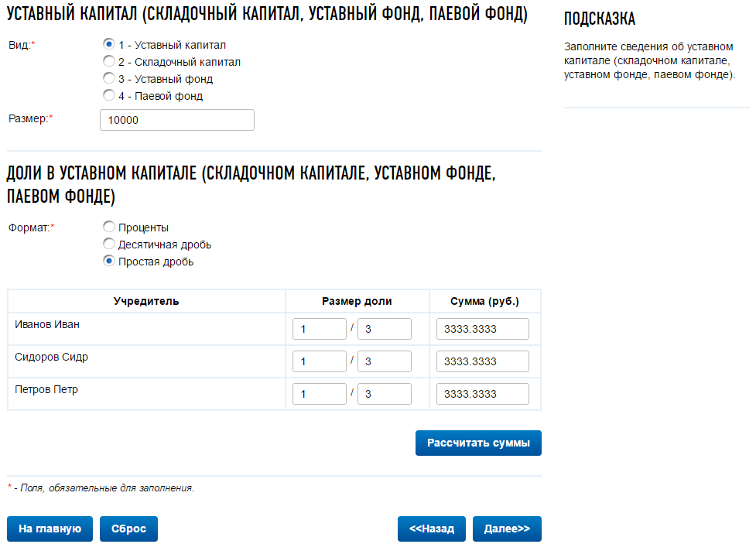This screenshot has width=756, height=544.
Task: Select Сидоров Сидр's sum field
Action: coord(482,361)
